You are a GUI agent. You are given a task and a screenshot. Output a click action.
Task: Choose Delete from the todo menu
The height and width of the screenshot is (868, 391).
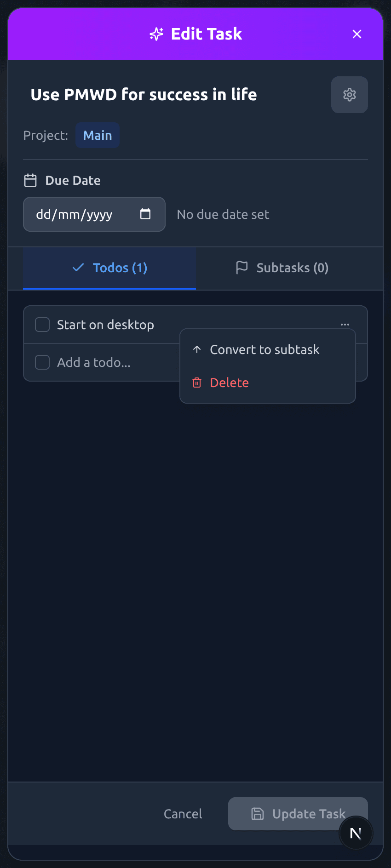tap(229, 383)
